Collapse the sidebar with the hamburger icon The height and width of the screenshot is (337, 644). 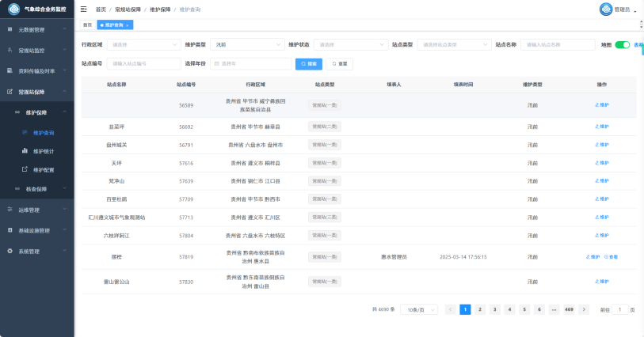[x=84, y=9]
